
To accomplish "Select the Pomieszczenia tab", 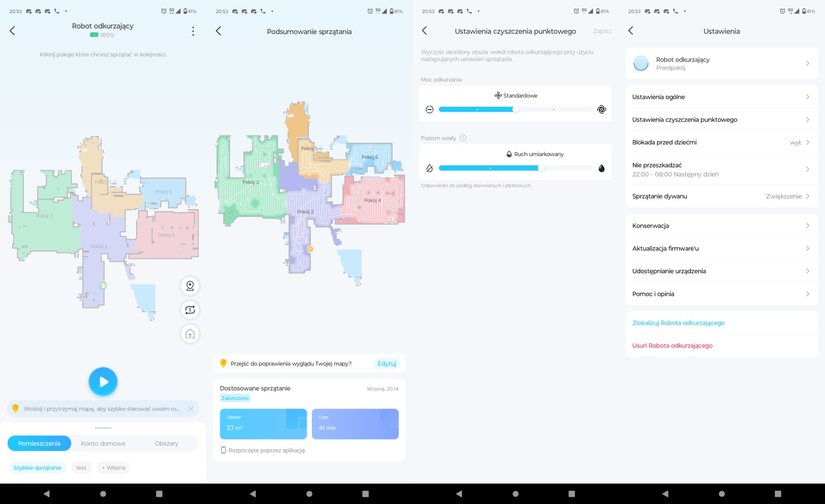I will pos(39,443).
